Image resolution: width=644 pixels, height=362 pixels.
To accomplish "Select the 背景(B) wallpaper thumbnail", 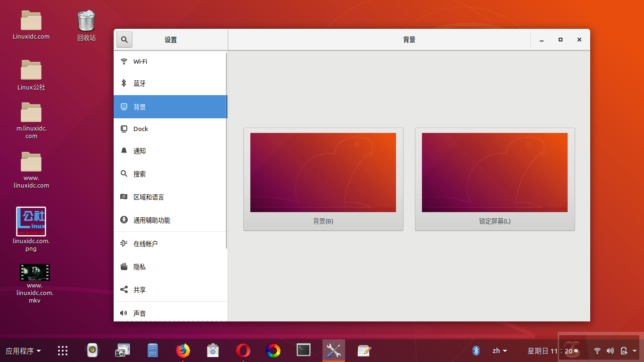I will [x=323, y=173].
